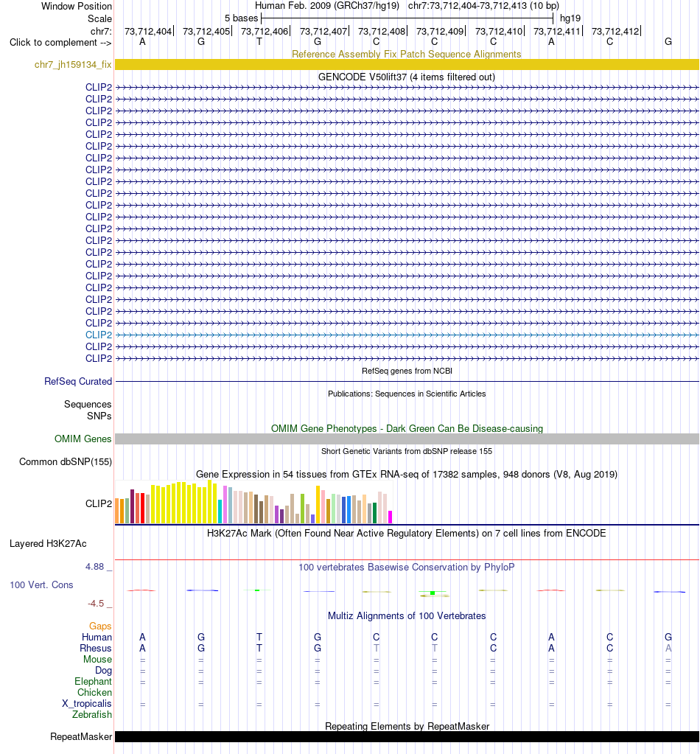
Task: Click the "Common dbSNP(155)" label
Action: 66,461
